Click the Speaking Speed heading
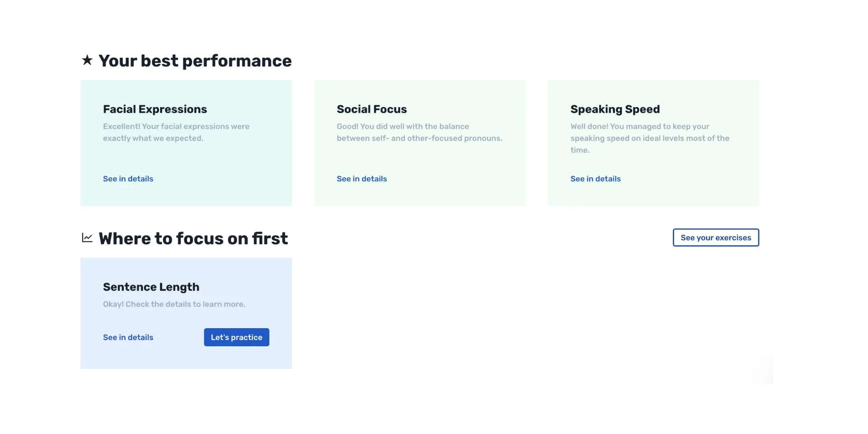The image size is (868, 434). pyautogui.click(x=615, y=109)
